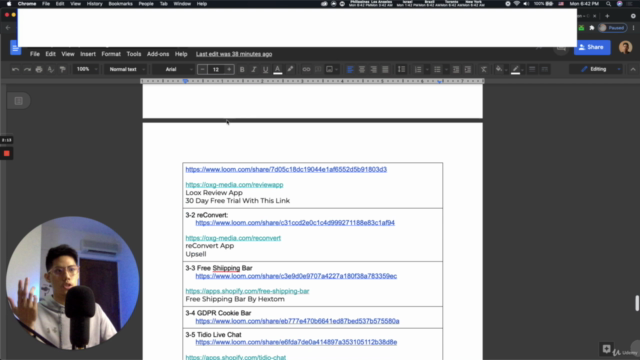Apply bulleted list formatting
Screen dimensions: 640x360
click(437, 69)
